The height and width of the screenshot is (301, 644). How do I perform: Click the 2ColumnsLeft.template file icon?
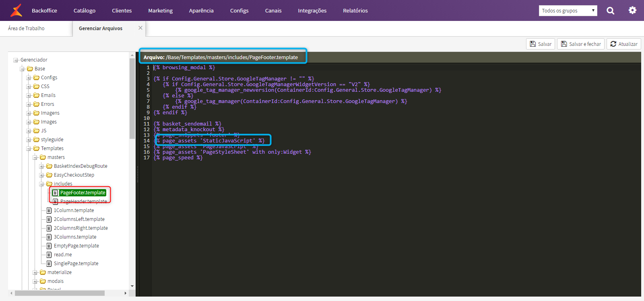coord(49,219)
